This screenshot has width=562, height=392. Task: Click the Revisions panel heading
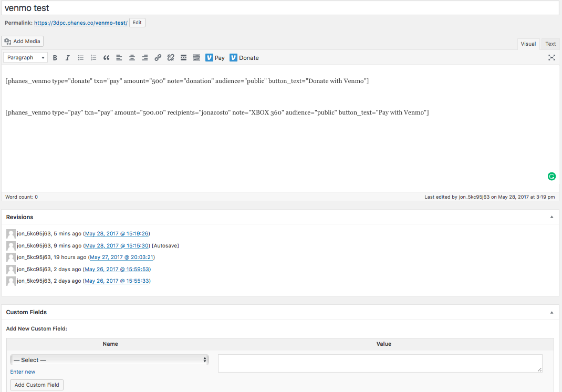click(x=20, y=217)
